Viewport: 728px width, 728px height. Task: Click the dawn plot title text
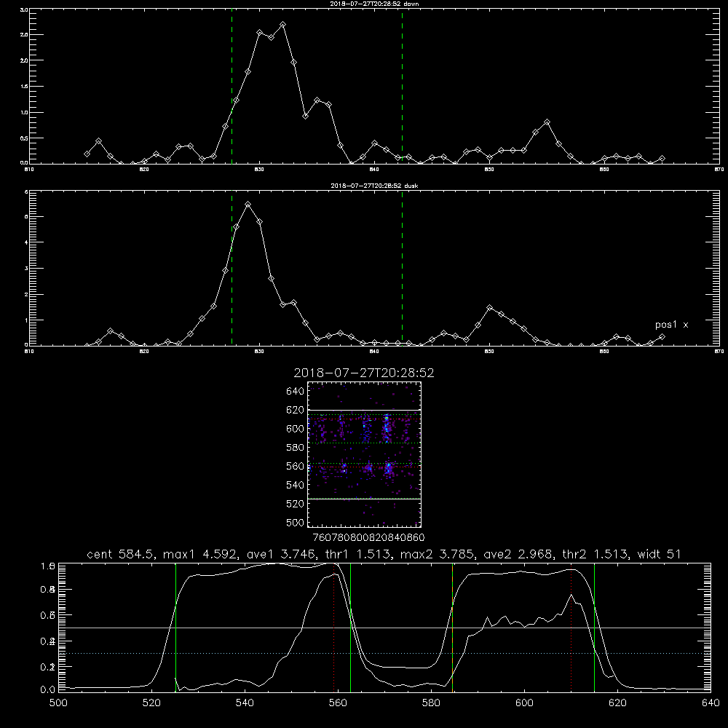click(374, 4)
